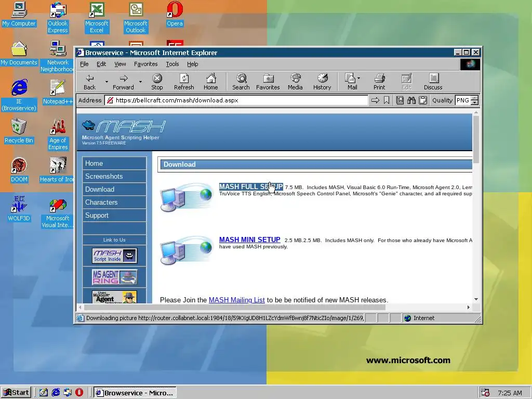This screenshot has height=399, width=532.
Task: Click the Go arrow beside the address bar
Action: pos(375,100)
